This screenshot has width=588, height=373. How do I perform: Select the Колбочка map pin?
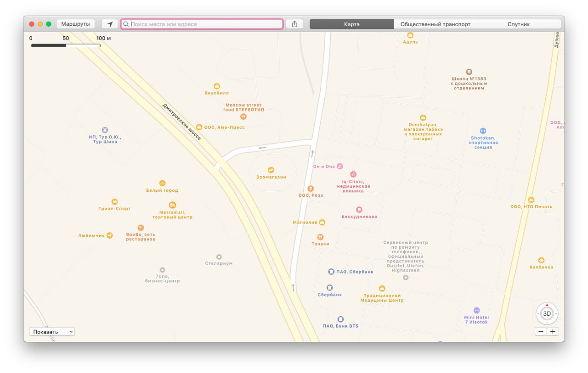tap(541, 260)
